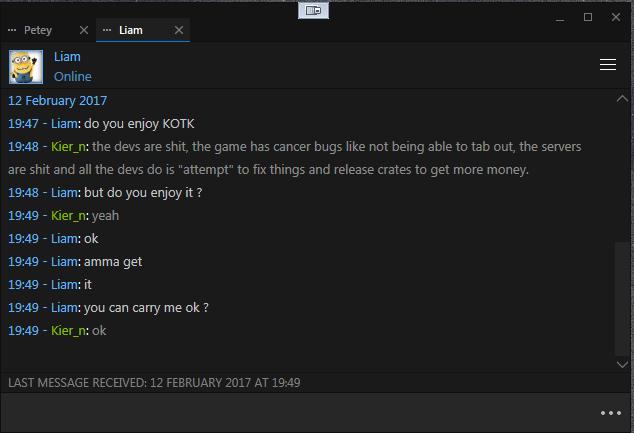This screenshot has width=634, height=433.
Task: Switch to the Petey chat tab
Action: click(38, 30)
